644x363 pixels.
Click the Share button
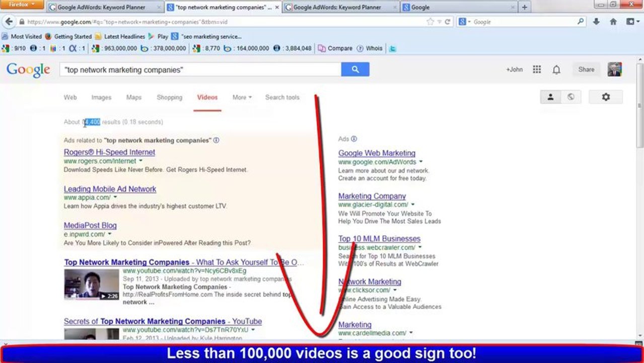586,70
